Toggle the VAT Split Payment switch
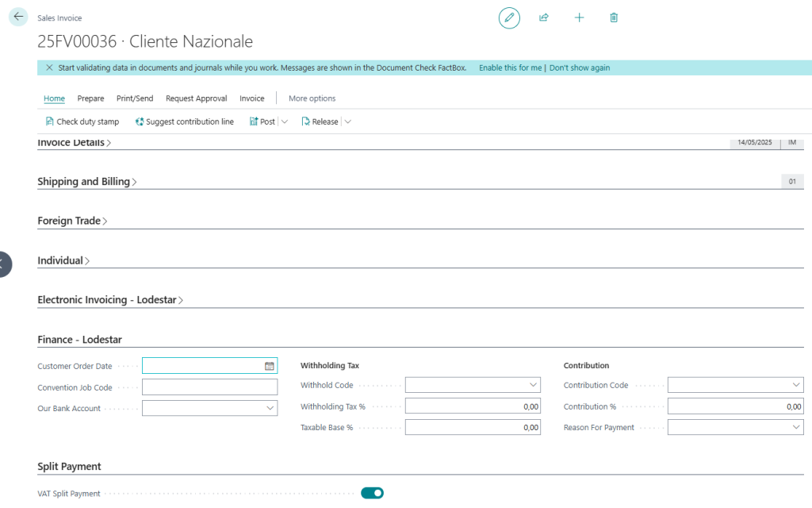This screenshot has height=508, width=812. point(372,493)
